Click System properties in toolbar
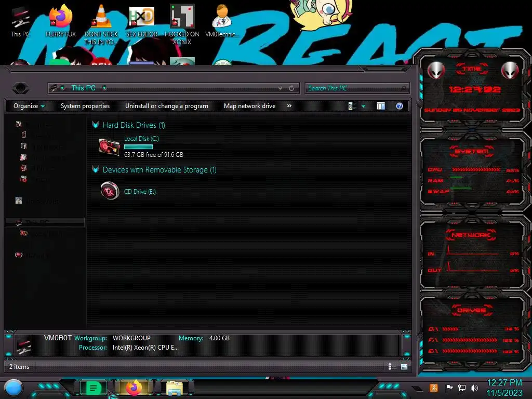This screenshot has width=532, height=399. [85, 106]
